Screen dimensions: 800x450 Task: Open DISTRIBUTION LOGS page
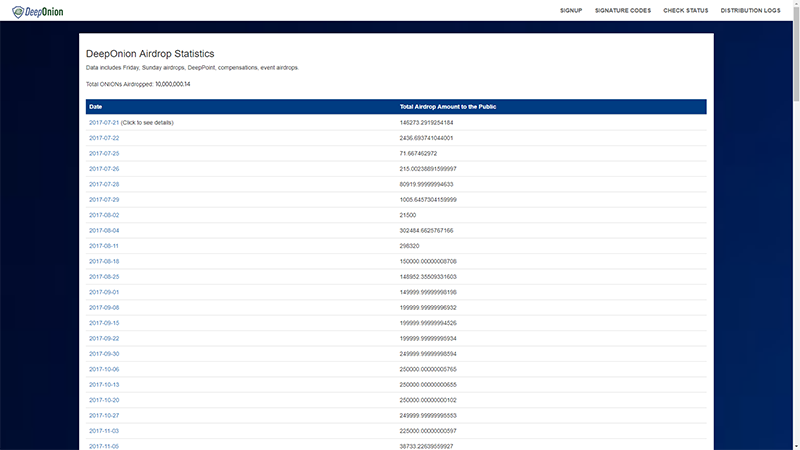751,11
